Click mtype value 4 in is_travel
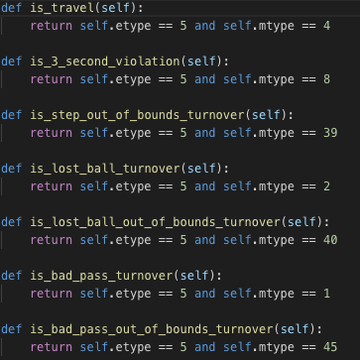The width and height of the screenshot is (360, 360). 326,26
